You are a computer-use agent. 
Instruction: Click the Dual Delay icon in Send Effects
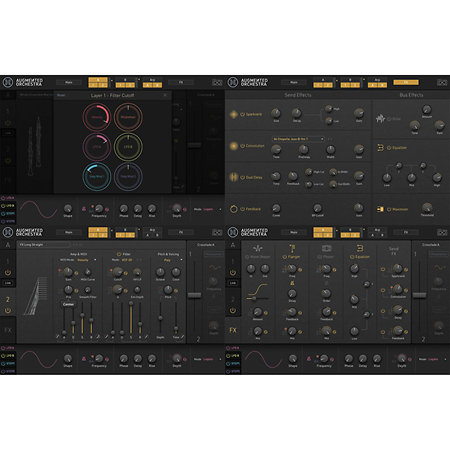234,177
